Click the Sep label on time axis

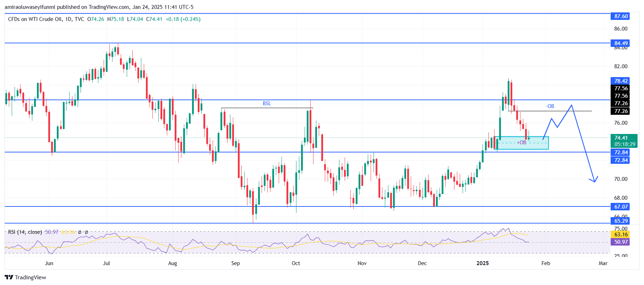pos(235,263)
